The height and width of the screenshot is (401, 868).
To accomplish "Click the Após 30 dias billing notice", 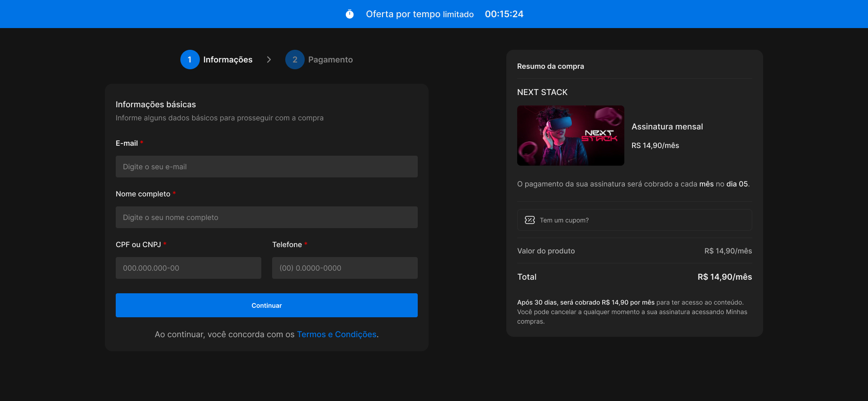I will [x=632, y=312].
